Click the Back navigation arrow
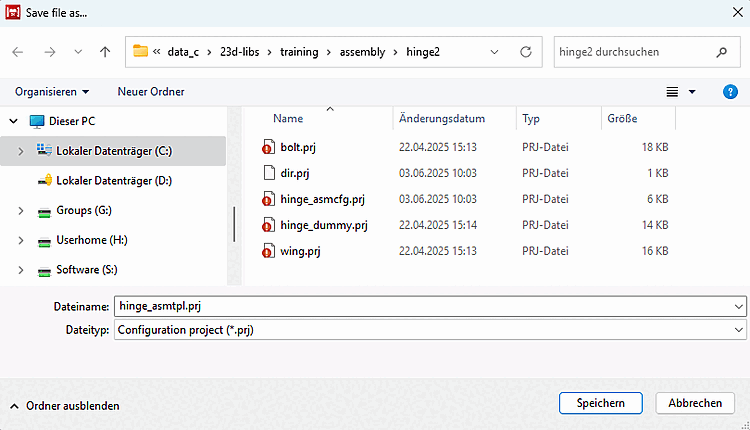Screen dimensions: 750x430 [x=17, y=52]
